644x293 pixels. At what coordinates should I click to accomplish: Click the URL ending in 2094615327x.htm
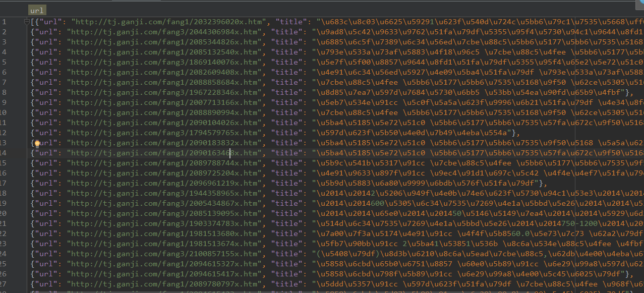(164, 264)
